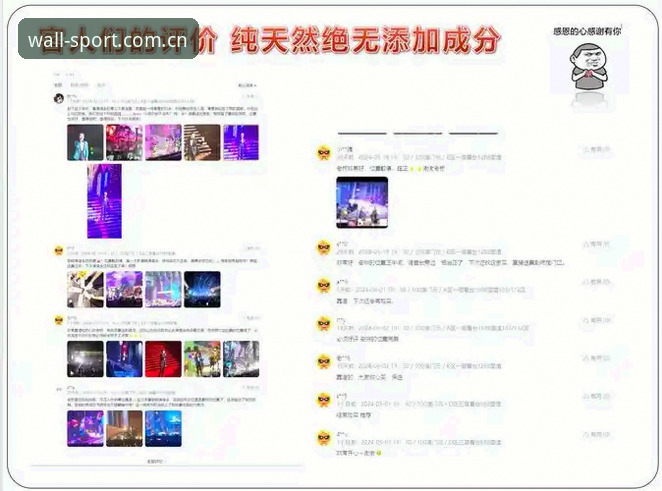The width and height of the screenshot is (662, 491).
Task: Click sunglasses avatar of fourth right review
Action: pyautogui.click(x=324, y=324)
